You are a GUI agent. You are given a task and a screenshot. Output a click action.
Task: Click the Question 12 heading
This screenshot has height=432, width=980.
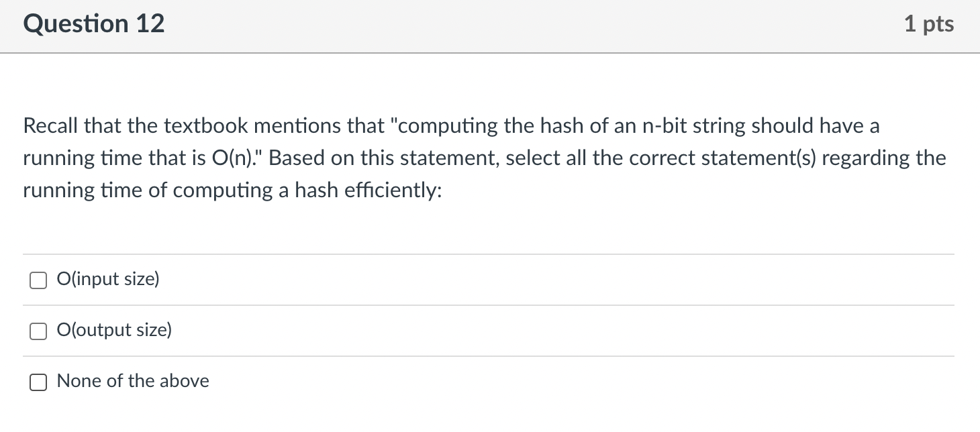94,23
